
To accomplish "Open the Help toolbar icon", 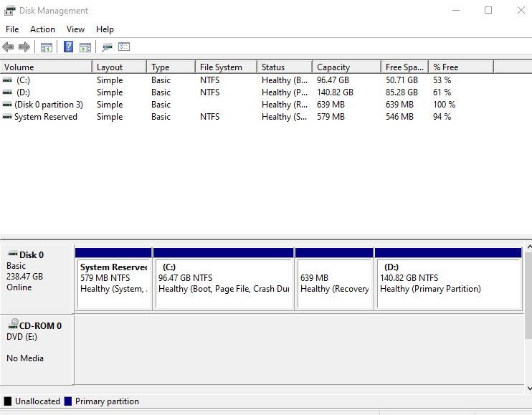I will (68, 47).
